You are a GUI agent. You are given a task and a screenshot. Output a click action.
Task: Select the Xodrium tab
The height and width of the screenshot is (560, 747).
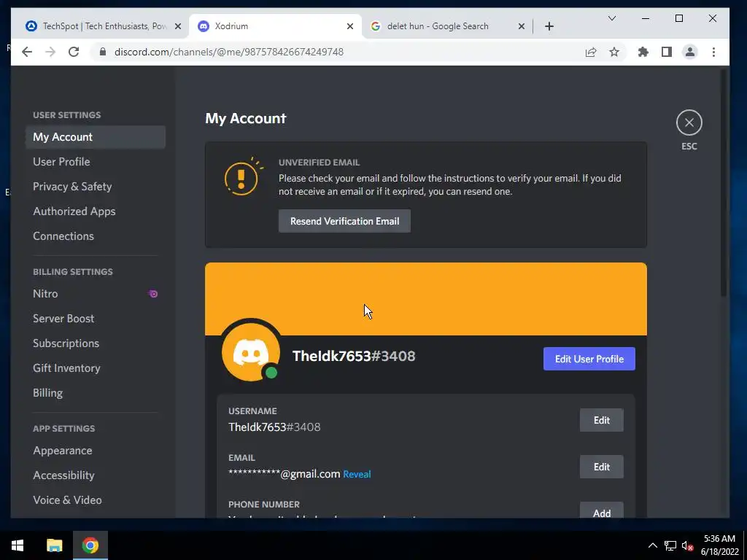coord(275,26)
